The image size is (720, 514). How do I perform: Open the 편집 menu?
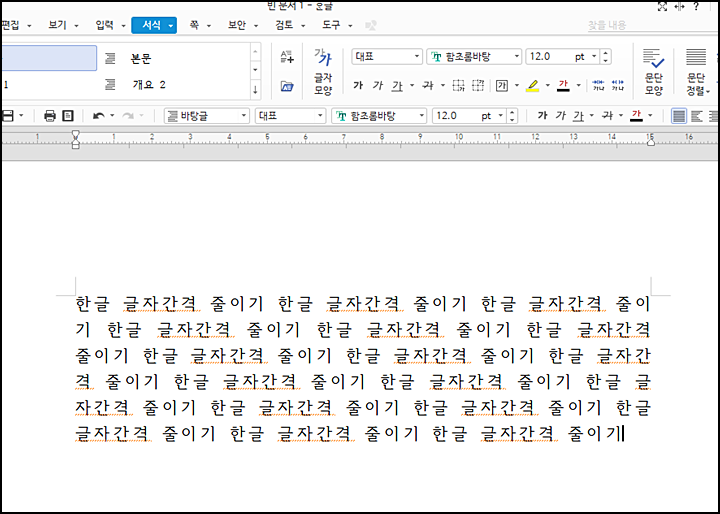(16, 25)
